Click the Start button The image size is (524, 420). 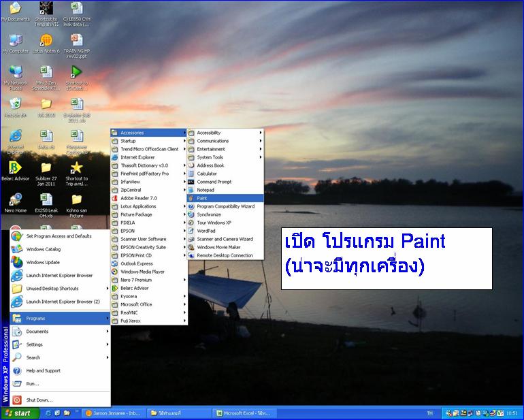point(20,413)
